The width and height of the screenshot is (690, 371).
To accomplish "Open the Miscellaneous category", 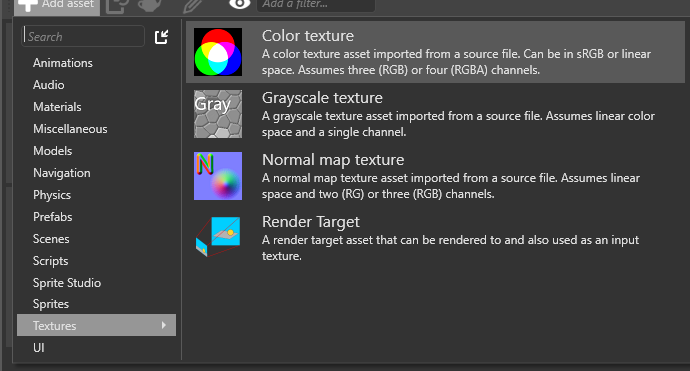I will [x=70, y=129].
